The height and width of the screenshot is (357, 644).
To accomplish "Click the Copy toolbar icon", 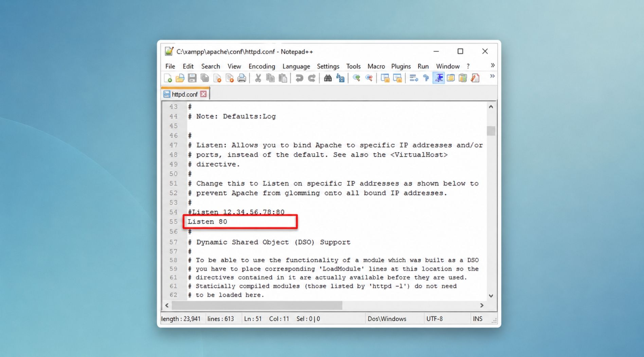I will point(270,78).
